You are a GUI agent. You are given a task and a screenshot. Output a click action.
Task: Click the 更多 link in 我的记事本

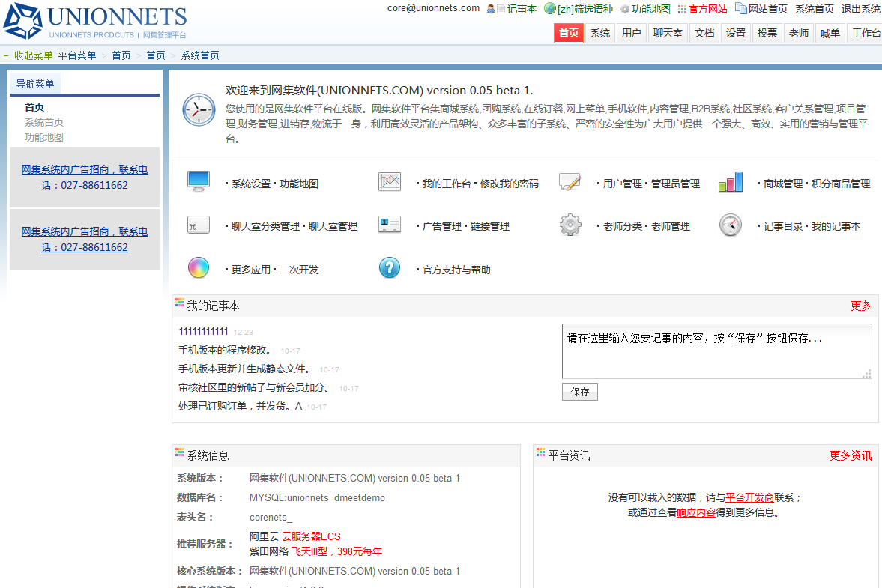861,306
